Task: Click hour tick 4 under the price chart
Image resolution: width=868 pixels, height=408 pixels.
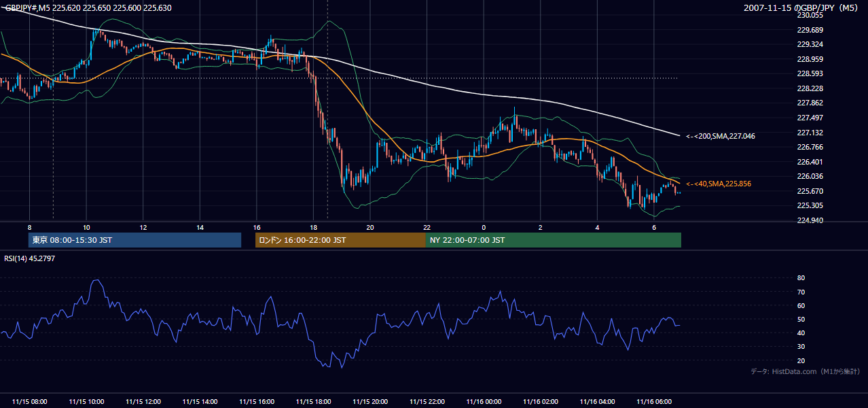Action: (x=597, y=227)
